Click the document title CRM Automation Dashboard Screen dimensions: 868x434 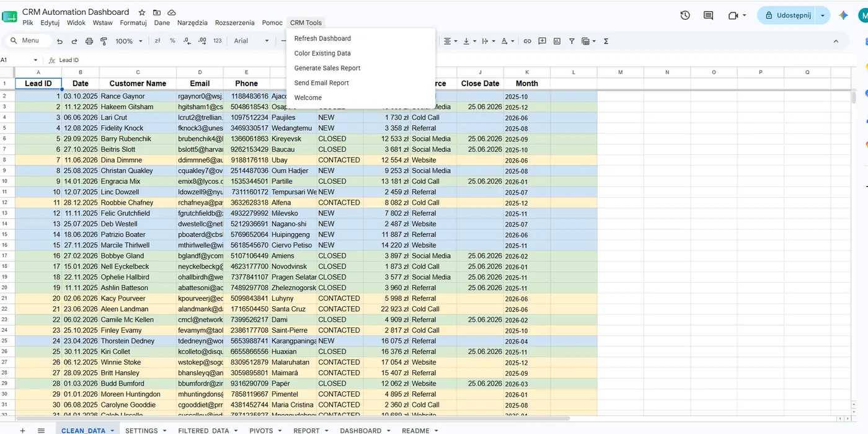coord(76,12)
